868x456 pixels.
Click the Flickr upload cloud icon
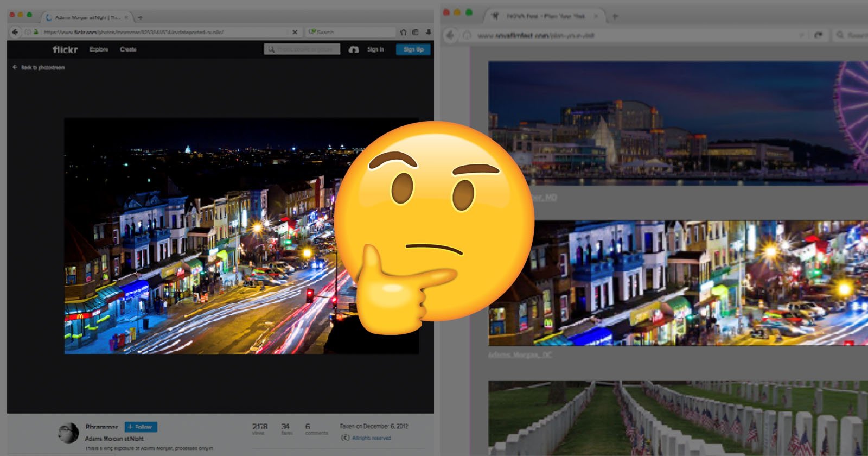[354, 49]
